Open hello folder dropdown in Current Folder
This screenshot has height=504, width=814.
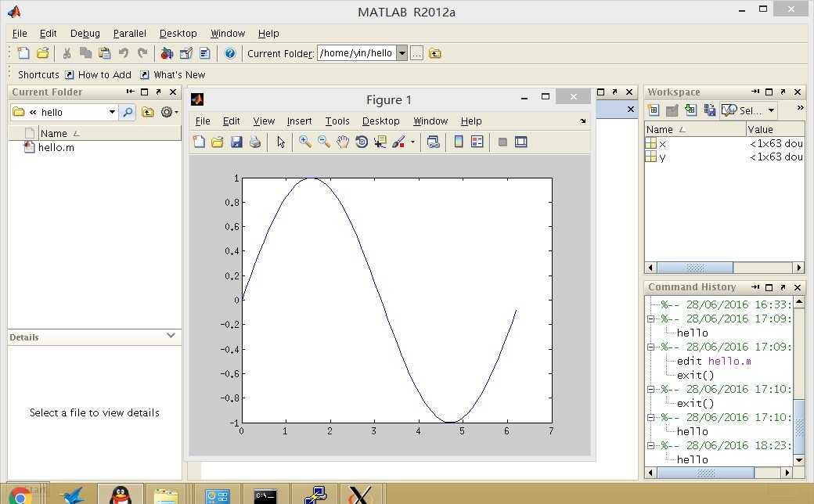[112, 112]
